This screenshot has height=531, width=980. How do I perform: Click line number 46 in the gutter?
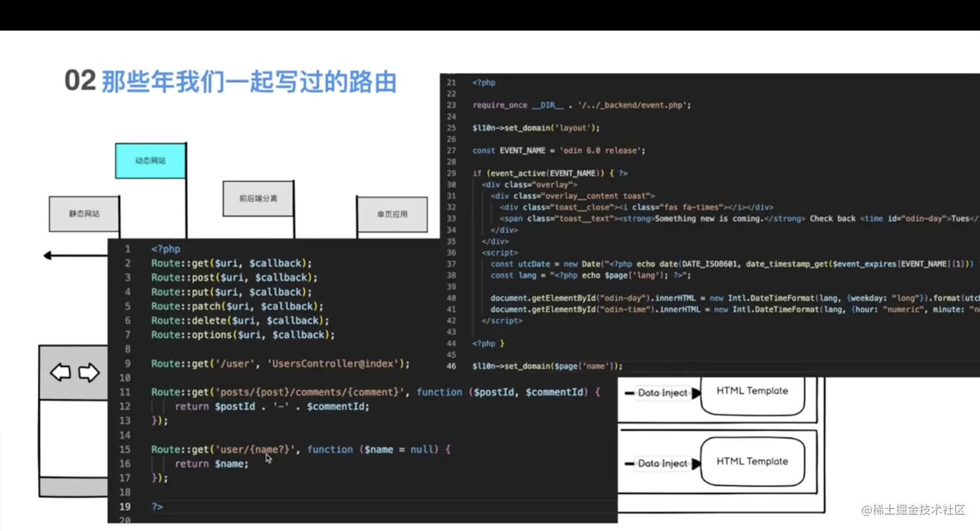(451, 366)
